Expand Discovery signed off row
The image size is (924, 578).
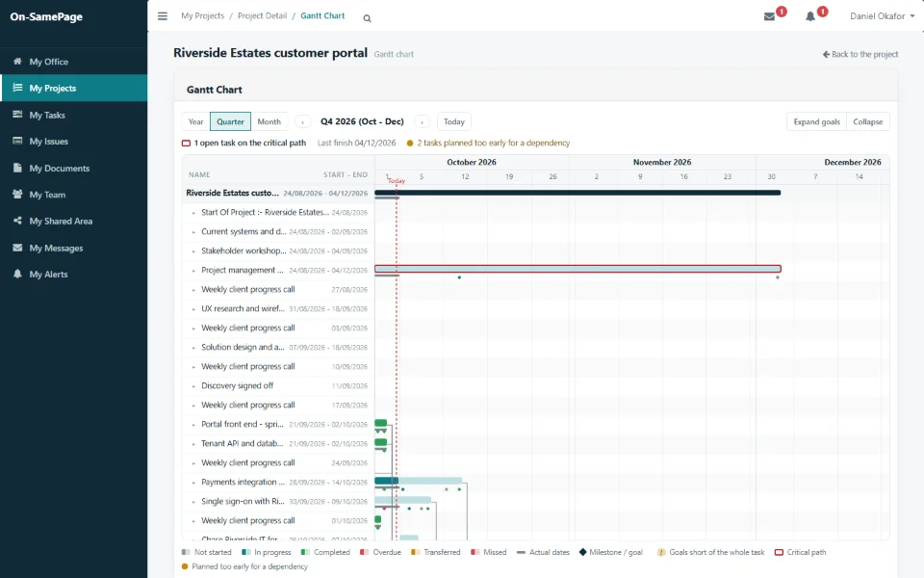pos(193,386)
